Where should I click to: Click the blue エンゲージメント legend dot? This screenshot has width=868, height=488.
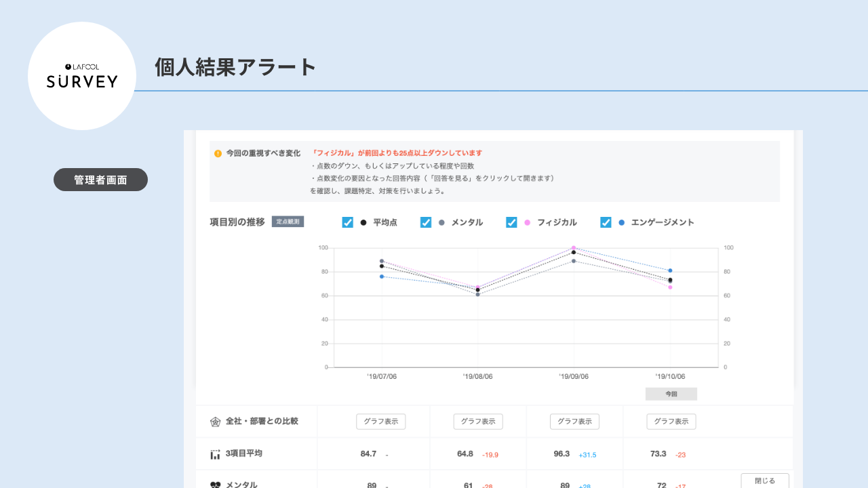621,222
